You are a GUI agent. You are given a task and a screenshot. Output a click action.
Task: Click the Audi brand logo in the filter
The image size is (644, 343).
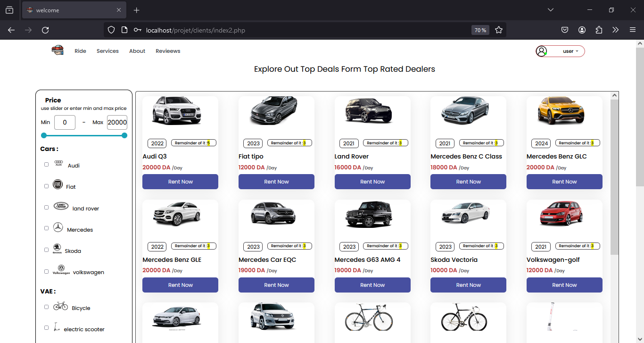[59, 163]
